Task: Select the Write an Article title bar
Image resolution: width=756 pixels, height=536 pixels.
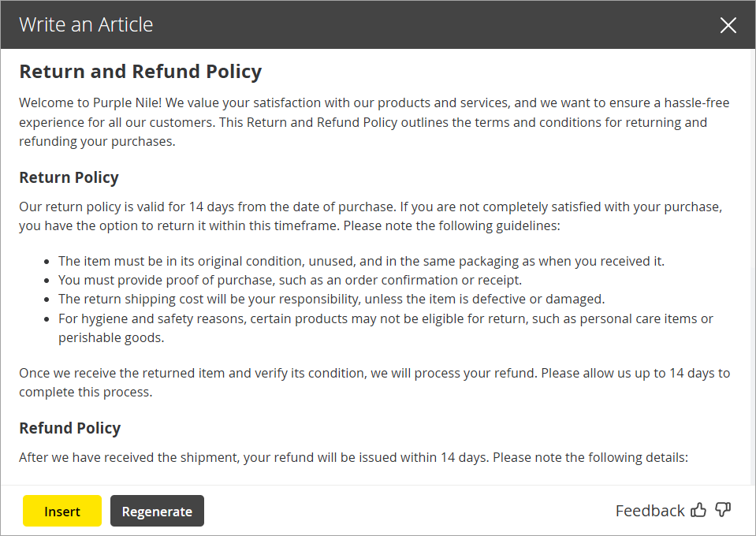Action: coord(86,24)
